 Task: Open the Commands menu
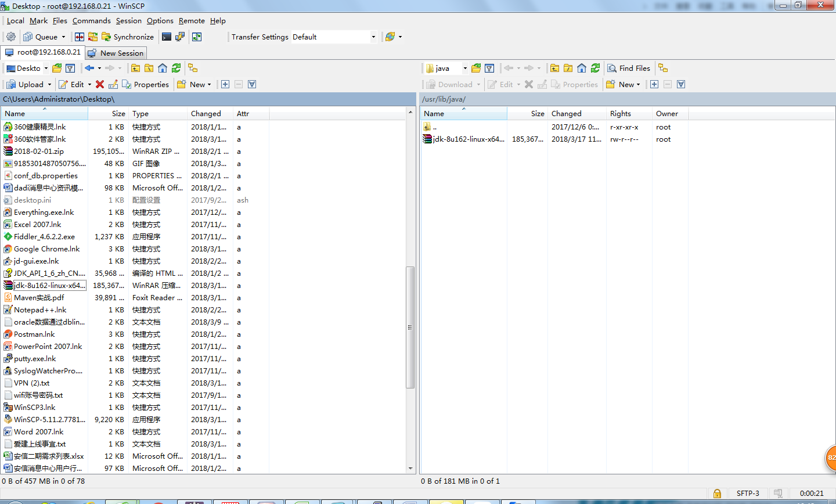(x=92, y=20)
